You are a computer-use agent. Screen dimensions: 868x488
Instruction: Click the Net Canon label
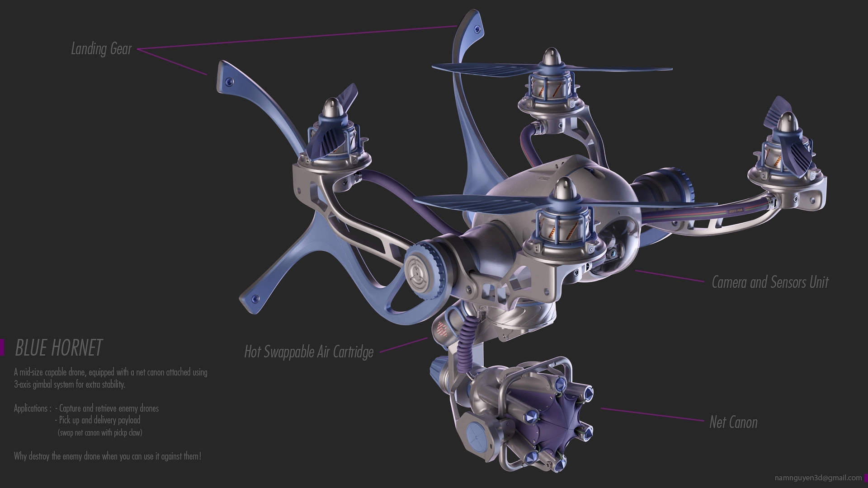(x=733, y=422)
